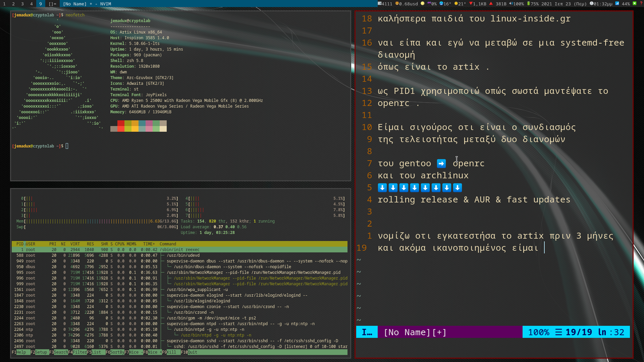Viewport: 644px width, 362px height.
Task: Click the '19/19 ln :32' nvim position indicator
Action: (x=595, y=332)
